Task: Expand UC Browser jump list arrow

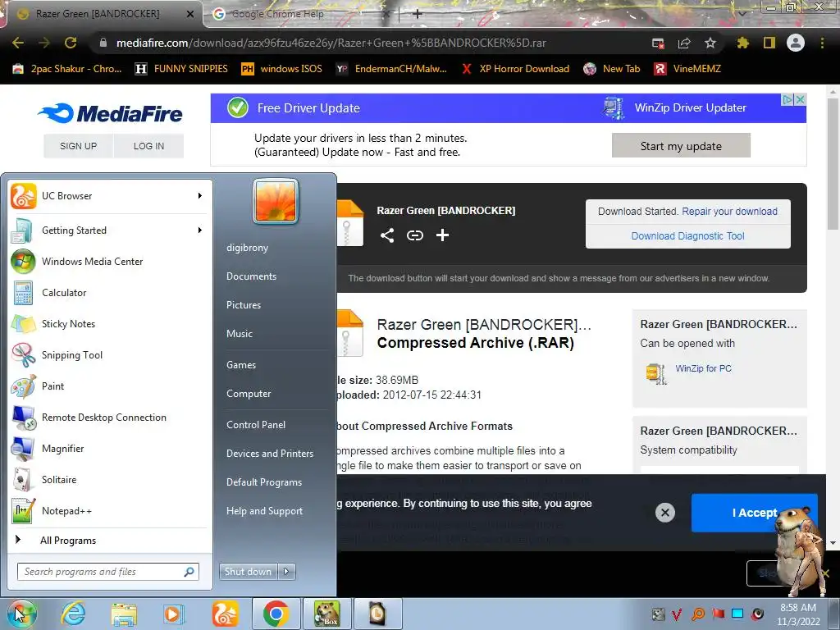Action: point(200,196)
